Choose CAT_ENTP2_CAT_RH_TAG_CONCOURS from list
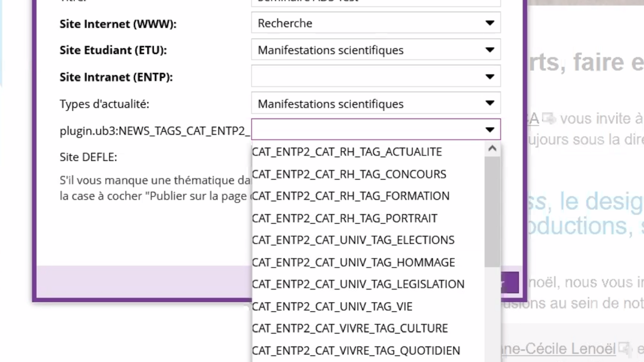The image size is (644, 362). click(x=349, y=174)
